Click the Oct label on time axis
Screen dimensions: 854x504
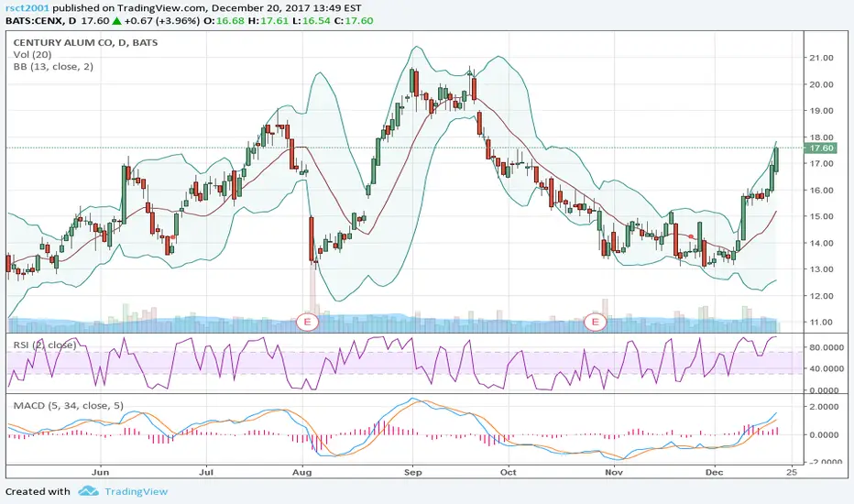click(x=509, y=473)
